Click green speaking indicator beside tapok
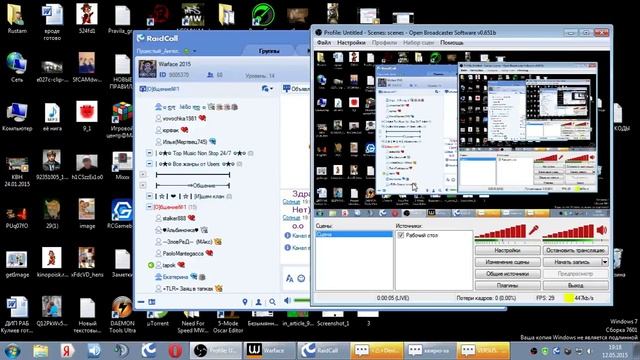 pyautogui.click(x=151, y=265)
